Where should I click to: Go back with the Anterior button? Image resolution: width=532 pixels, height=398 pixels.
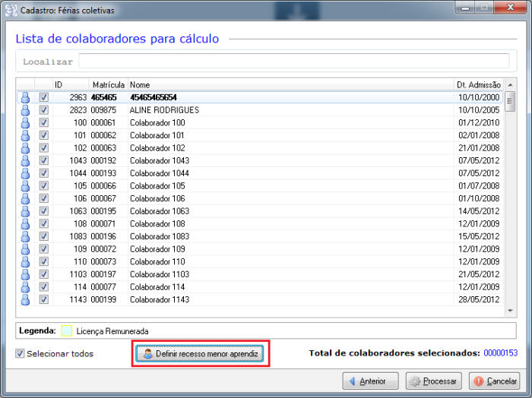pyautogui.click(x=369, y=381)
